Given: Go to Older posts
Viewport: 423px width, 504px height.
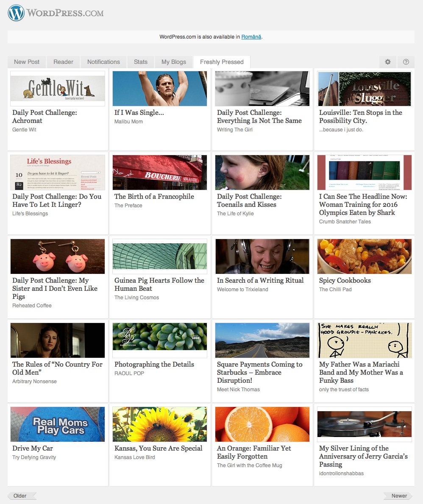Looking at the screenshot, I should click(x=21, y=496).
